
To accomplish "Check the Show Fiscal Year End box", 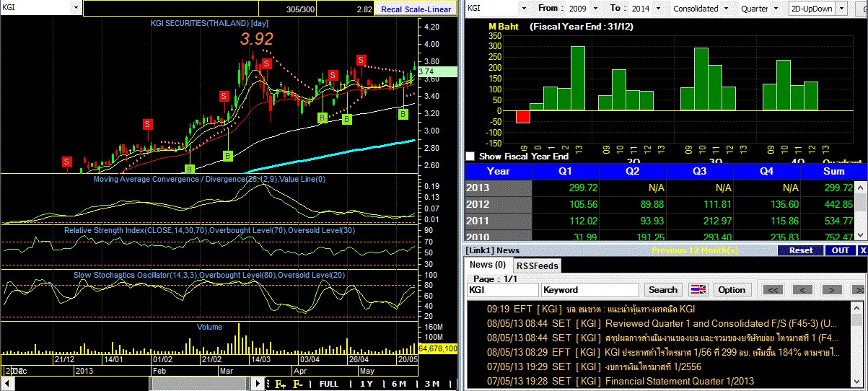I will click(470, 156).
